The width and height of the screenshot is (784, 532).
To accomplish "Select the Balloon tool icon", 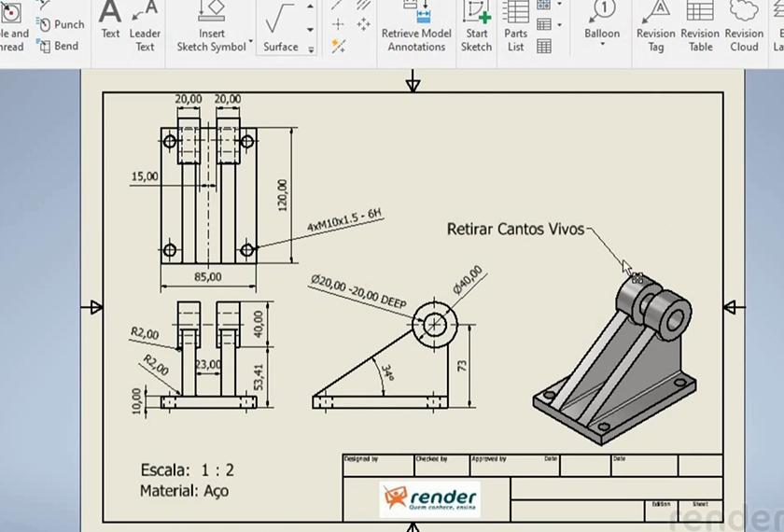I will coord(602,13).
